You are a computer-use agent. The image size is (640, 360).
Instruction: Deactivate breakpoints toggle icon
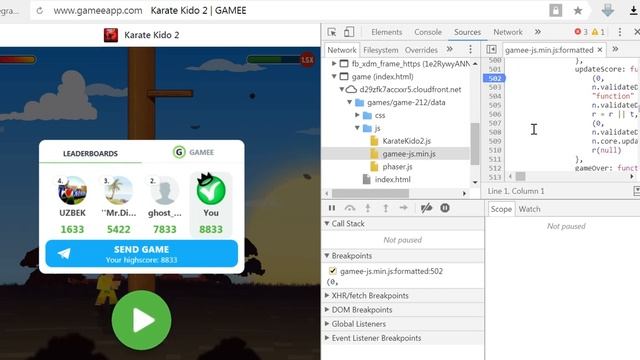[x=426, y=208]
